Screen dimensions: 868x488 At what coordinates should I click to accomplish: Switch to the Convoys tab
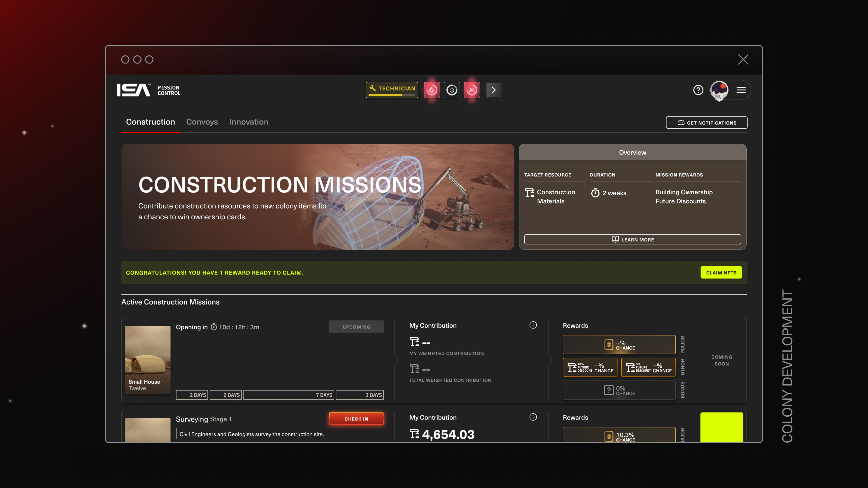pos(202,122)
